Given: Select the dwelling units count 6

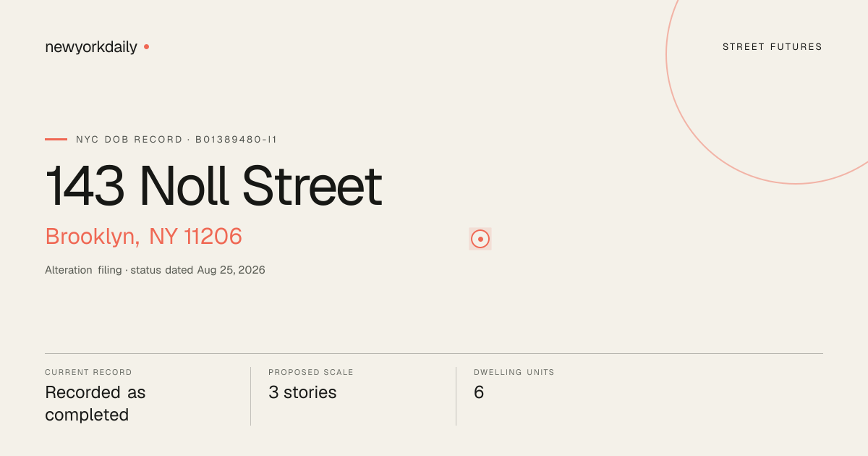Looking at the screenshot, I should tap(479, 392).
